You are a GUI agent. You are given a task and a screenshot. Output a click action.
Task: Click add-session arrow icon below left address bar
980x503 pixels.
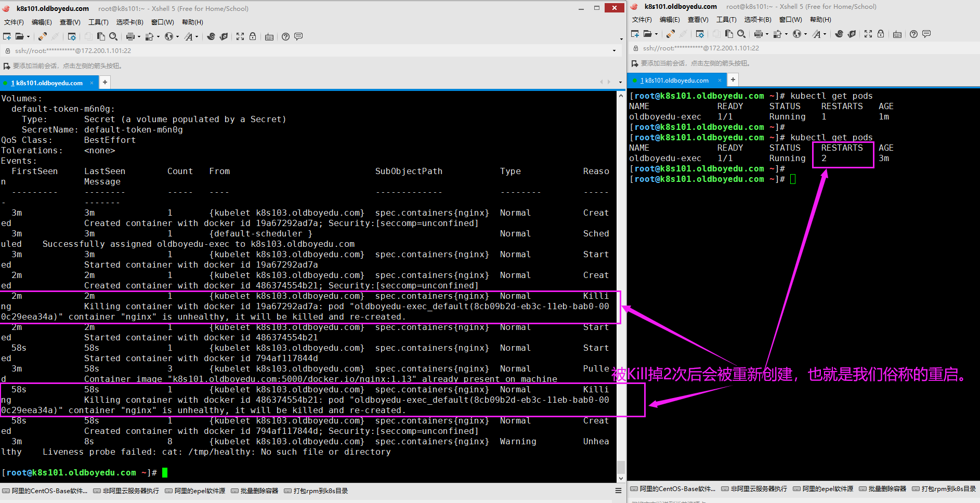(x=7, y=66)
